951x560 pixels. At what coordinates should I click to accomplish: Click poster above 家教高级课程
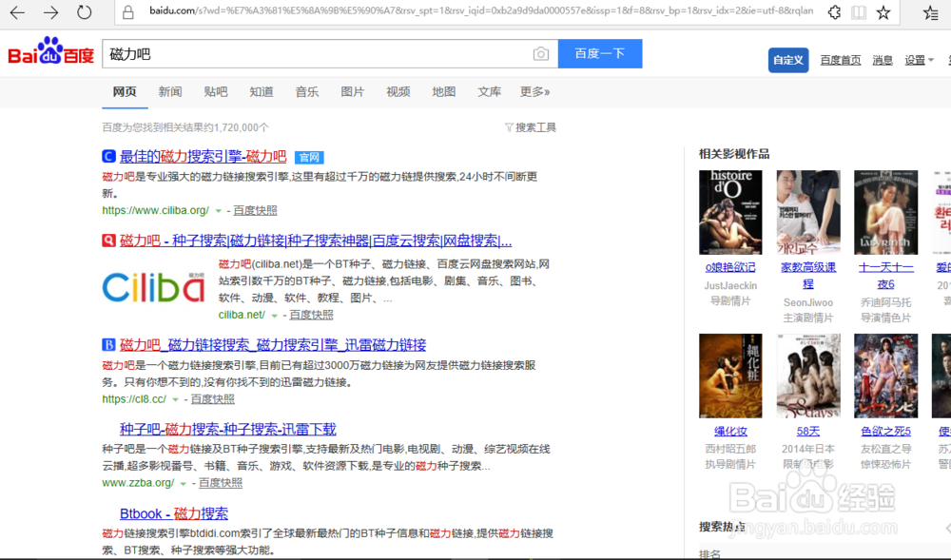(x=808, y=212)
